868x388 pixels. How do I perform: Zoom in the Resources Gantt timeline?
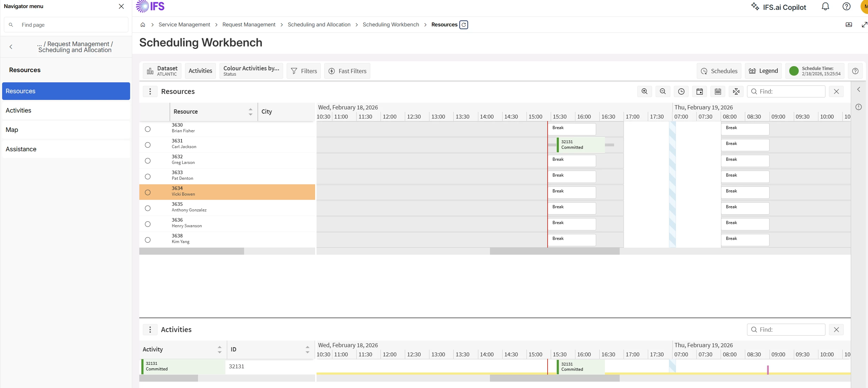(644, 91)
